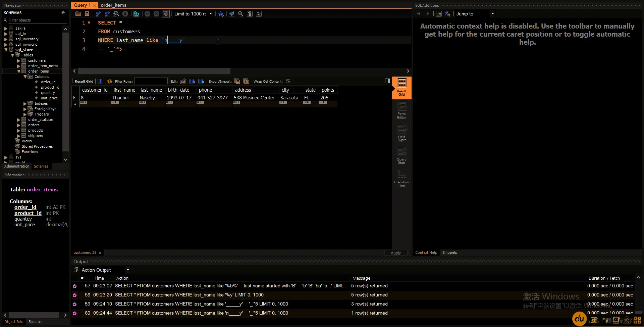Select the products table in Navigator
The width and height of the screenshot is (644, 327).
pyautogui.click(x=36, y=130)
